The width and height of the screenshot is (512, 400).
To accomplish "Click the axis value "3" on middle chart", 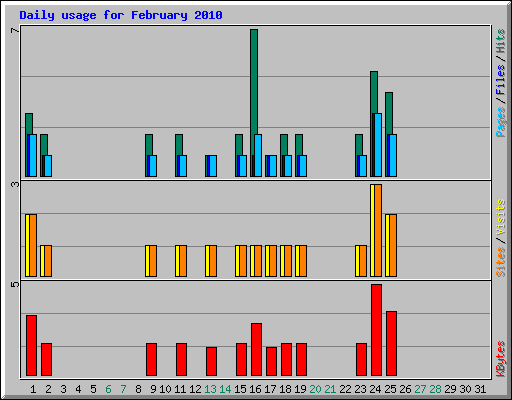I will click(15, 184).
